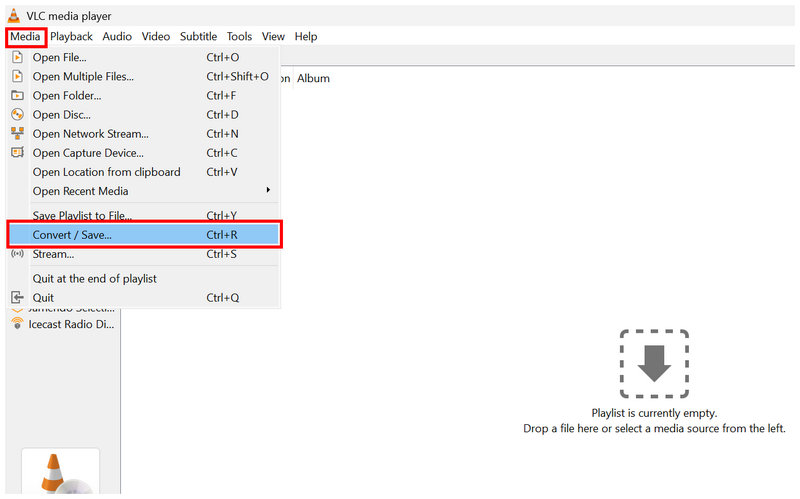Select Icecast Radio Directory in sidebar
Screen dimensions: 800x499
62,324
